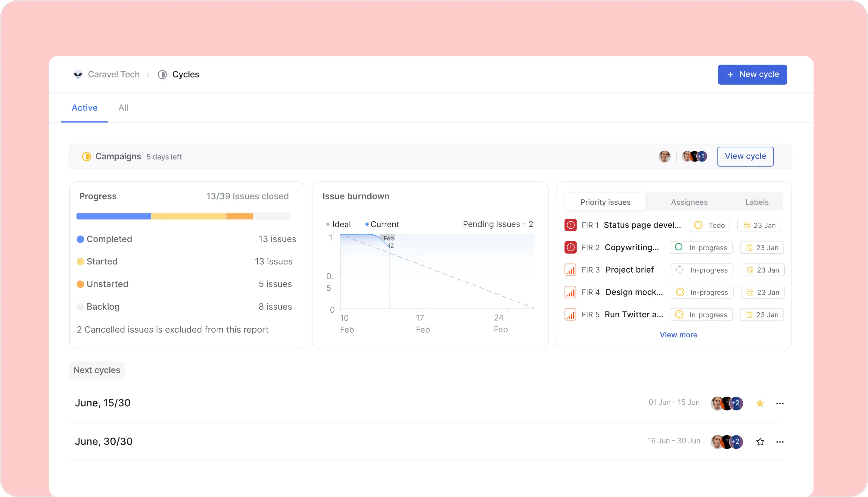
Task: Click the urgent priority icon for FIR 1
Action: point(571,225)
